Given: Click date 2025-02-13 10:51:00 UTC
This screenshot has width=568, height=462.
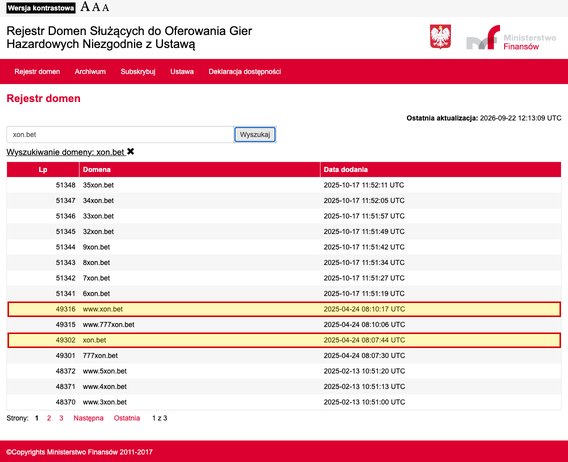Looking at the screenshot, I should 364,402.
